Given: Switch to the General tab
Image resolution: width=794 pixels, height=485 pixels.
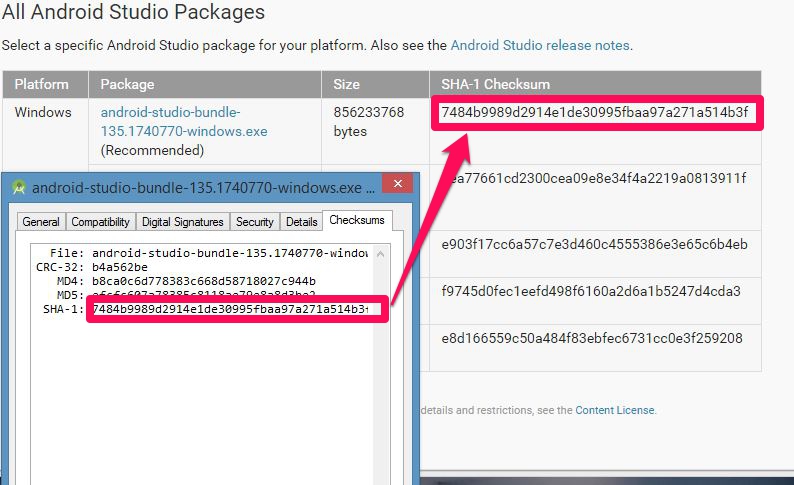Looking at the screenshot, I should pos(41,222).
